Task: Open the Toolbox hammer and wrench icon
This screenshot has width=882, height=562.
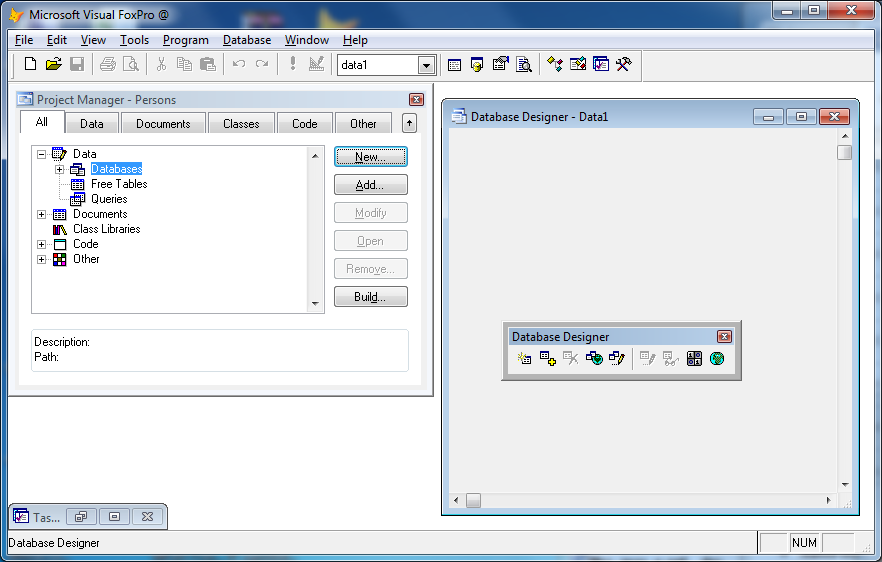Action: [623, 65]
